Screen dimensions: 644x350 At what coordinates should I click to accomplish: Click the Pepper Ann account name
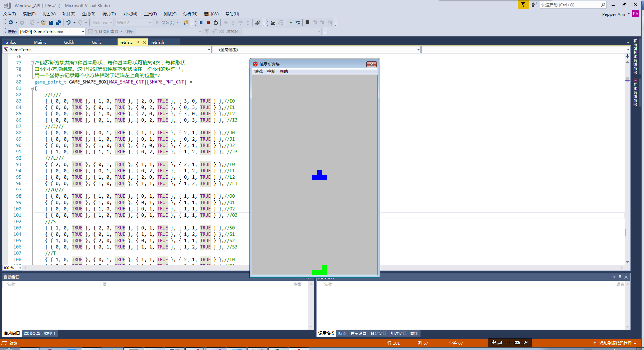click(614, 14)
